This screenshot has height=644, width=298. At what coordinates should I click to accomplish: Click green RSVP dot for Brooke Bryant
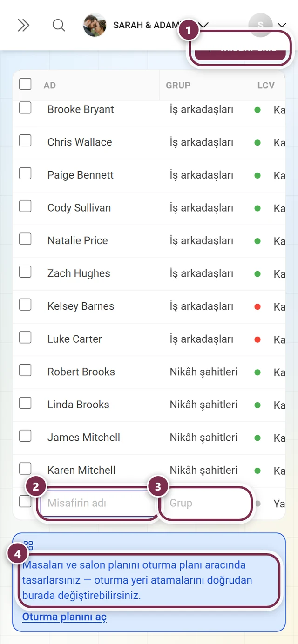pos(257,110)
